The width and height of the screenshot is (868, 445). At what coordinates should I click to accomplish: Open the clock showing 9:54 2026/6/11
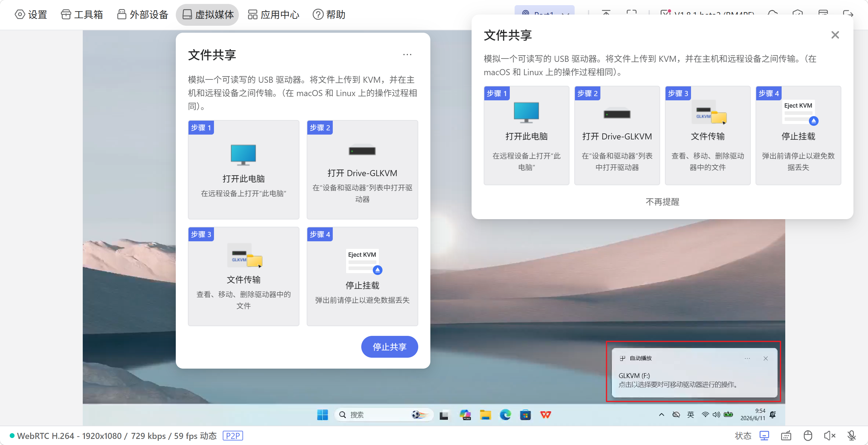tap(753, 414)
